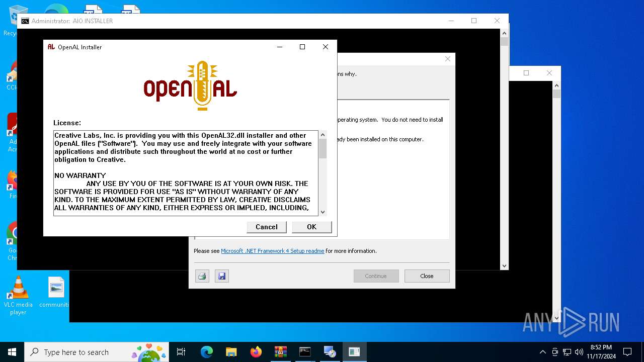Image resolution: width=644 pixels, height=362 pixels.
Task: Maximize the AIO INSTALLER console window
Action: pyautogui.click(x=474, y=21)
